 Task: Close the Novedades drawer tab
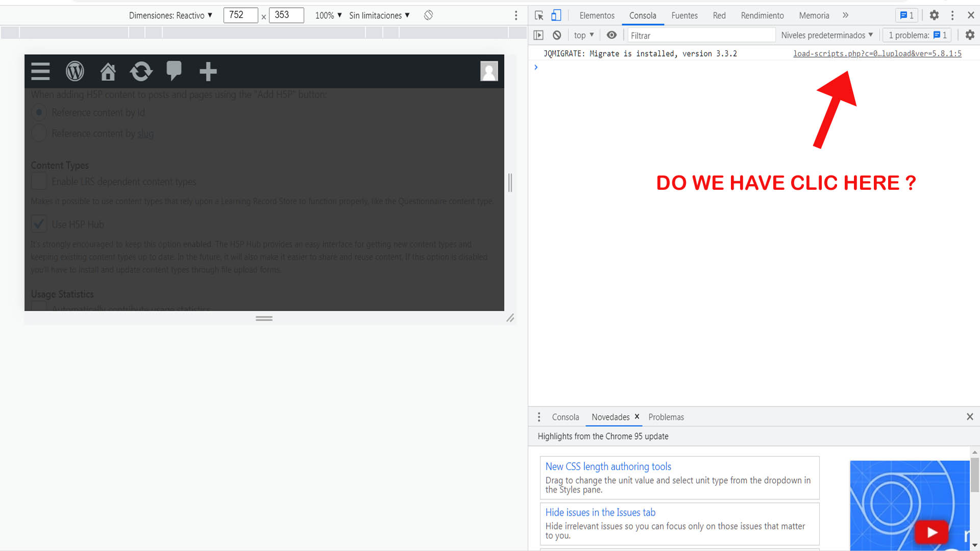point(637,416)
